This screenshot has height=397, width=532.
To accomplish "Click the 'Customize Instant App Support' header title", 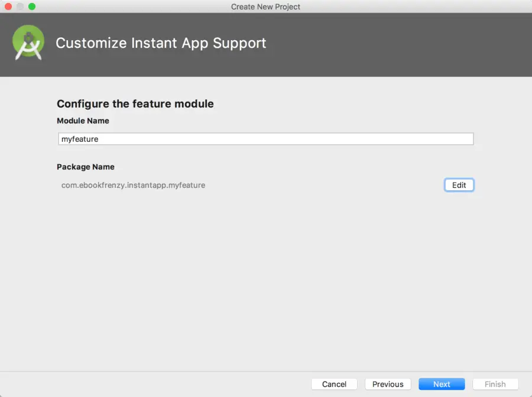I will pyautogui.click(x=161, y=43).
